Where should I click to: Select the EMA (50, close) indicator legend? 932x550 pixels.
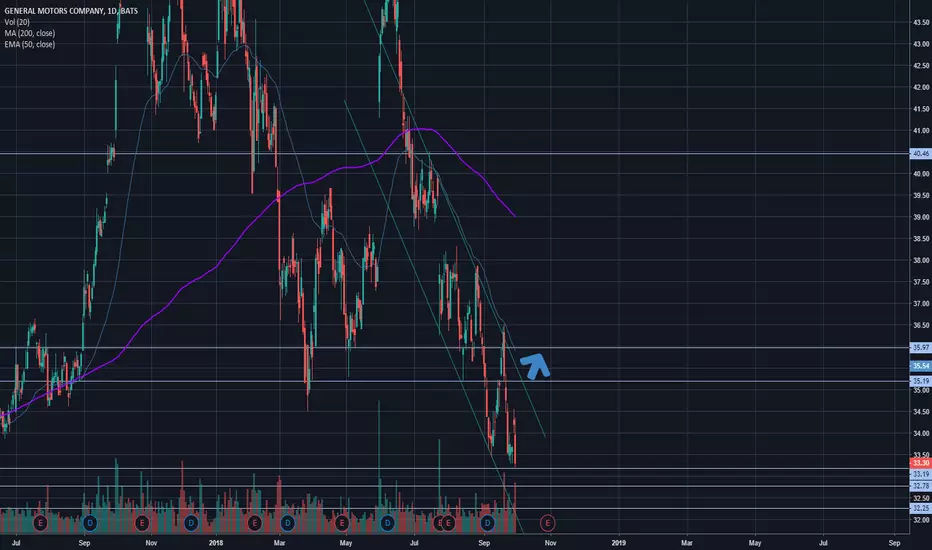click(x=30, y=45)
